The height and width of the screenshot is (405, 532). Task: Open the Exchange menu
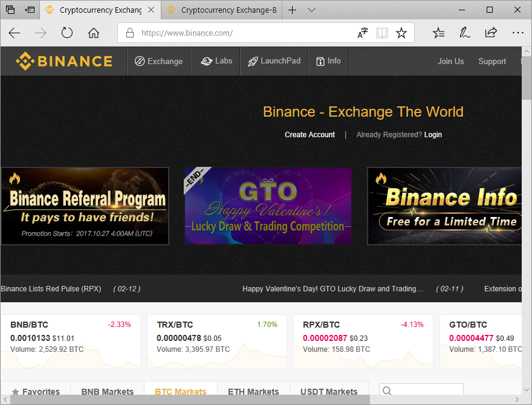(158, 61)
